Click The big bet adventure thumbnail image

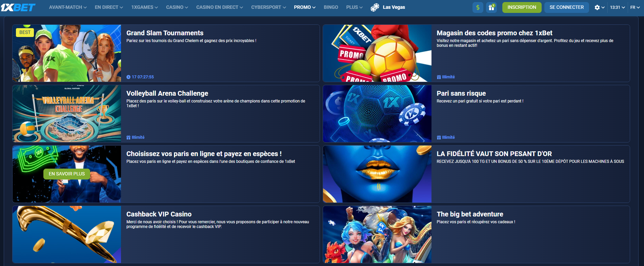[377, 234]
